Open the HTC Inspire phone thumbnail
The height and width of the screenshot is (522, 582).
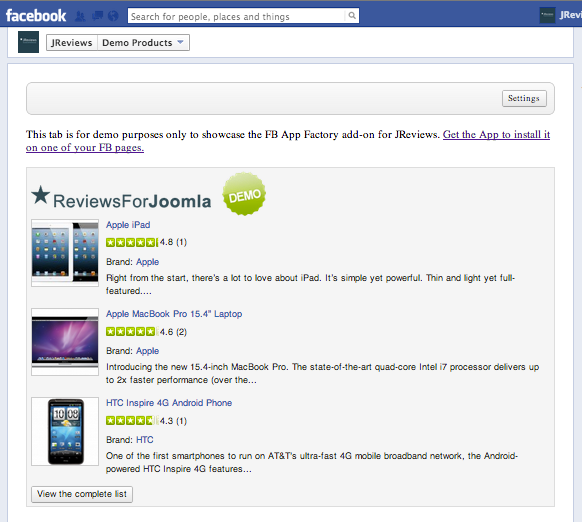[65, 431]
